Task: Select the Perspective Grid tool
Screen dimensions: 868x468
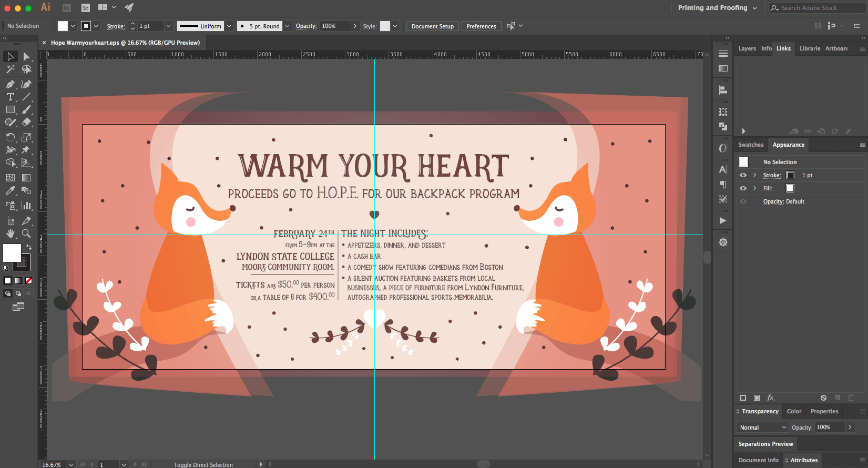Action: tap(26, 162)
